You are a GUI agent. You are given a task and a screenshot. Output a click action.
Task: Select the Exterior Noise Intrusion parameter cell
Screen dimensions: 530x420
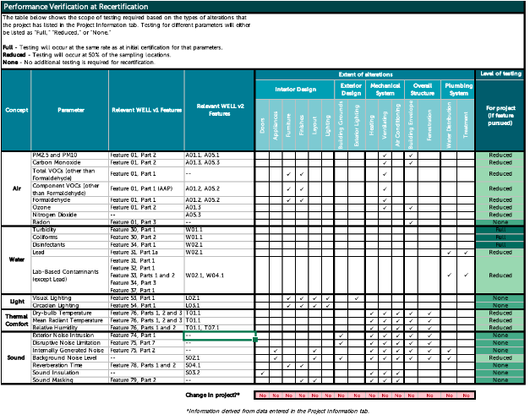pyautogui.click(x=70, y=335)
